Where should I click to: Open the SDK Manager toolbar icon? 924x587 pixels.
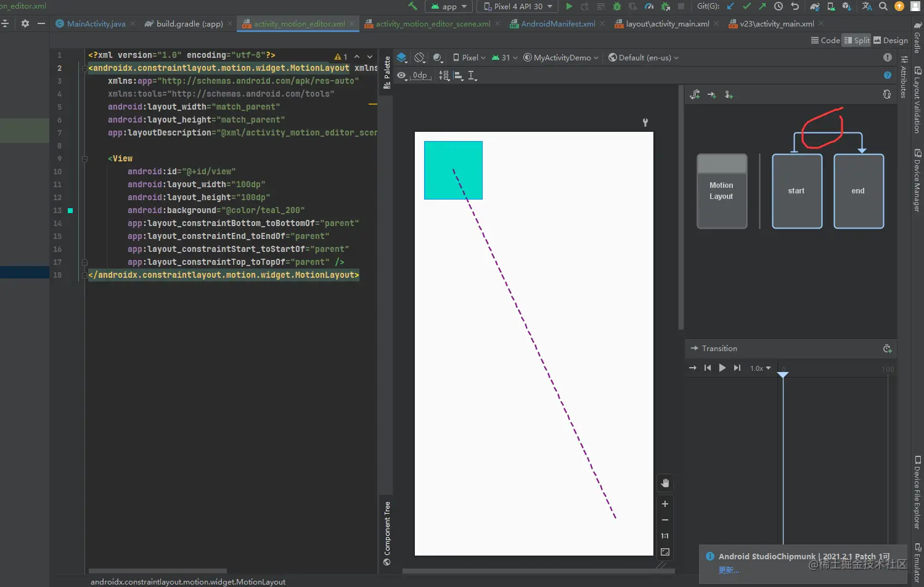pyautogui.click(x=847, y=6)
